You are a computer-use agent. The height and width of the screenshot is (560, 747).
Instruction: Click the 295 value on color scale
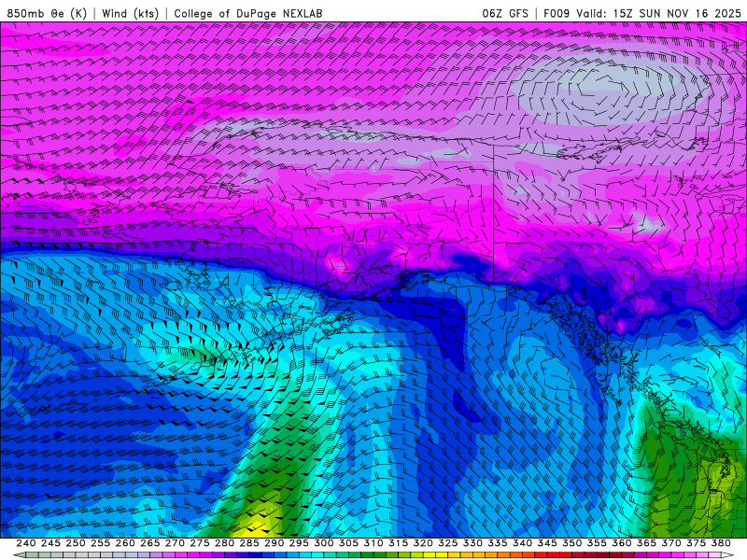[x=299, y=543]
